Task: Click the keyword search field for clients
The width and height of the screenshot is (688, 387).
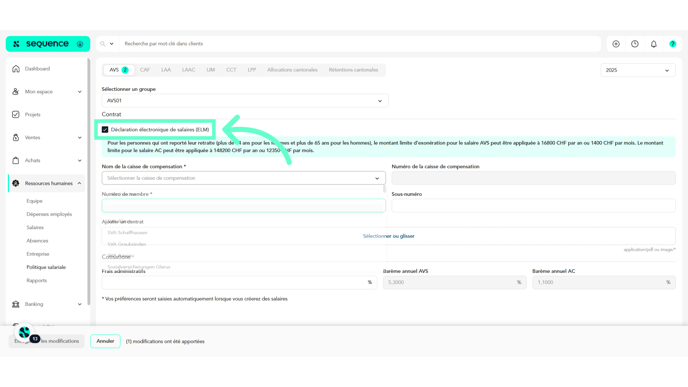Action: (360, 44)
